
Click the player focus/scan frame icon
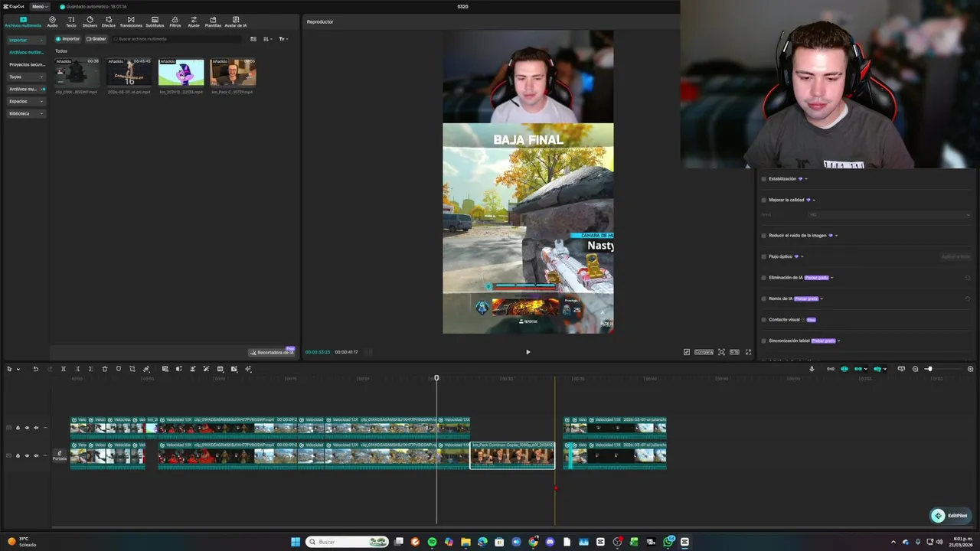722,352
